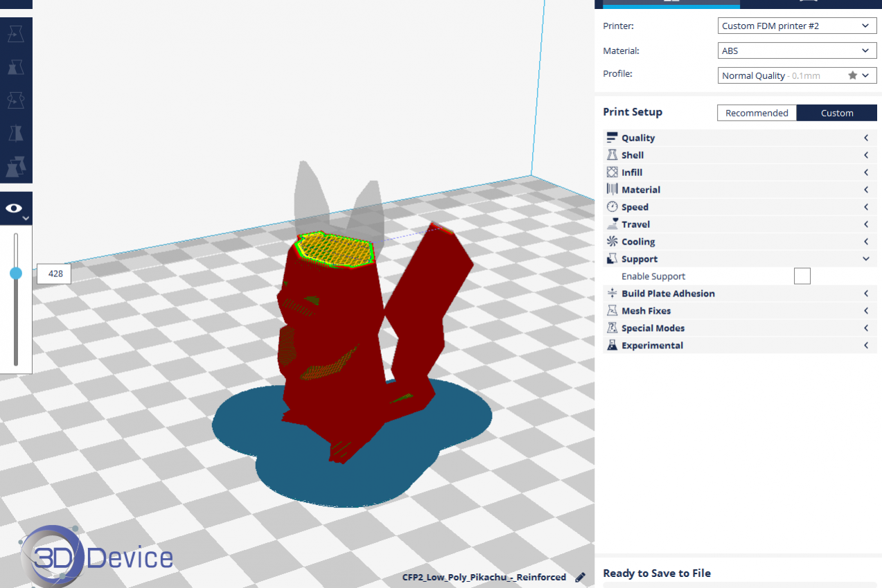This screenshot has width=882, height=588.
Task: Expand Travel using its chevron
Action: click(866, 224)
